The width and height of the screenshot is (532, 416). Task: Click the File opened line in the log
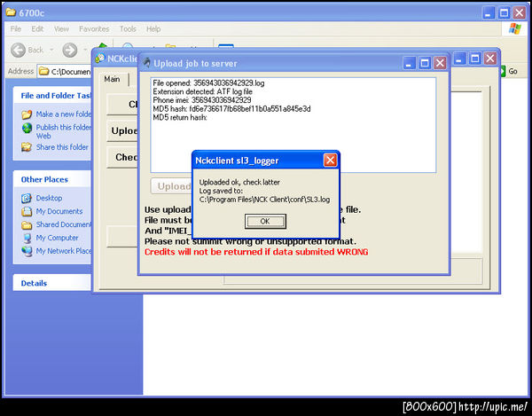pyautogui.click(x=208, y=82)
